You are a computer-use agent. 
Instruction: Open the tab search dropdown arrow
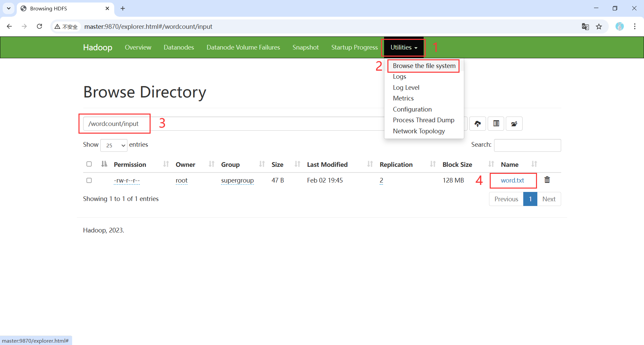point(9,8)
